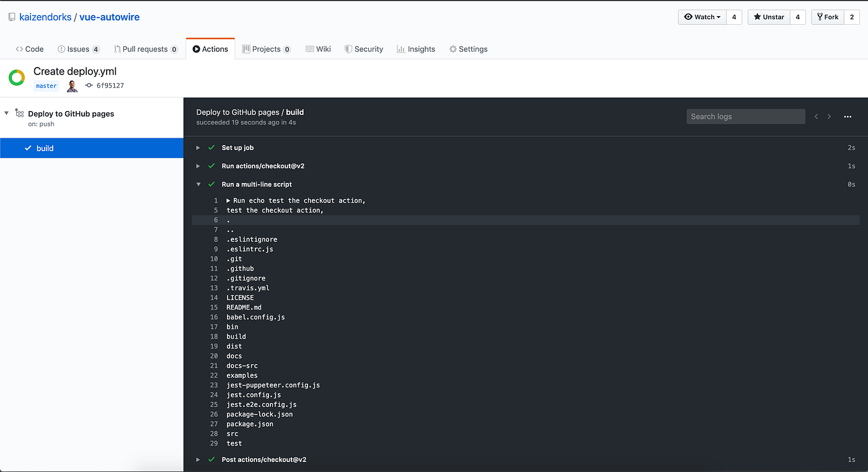Collapse Deploy to GitHub pages in sidebar
The width and height of the screenshot is (868, 472).
pos(6,113)
